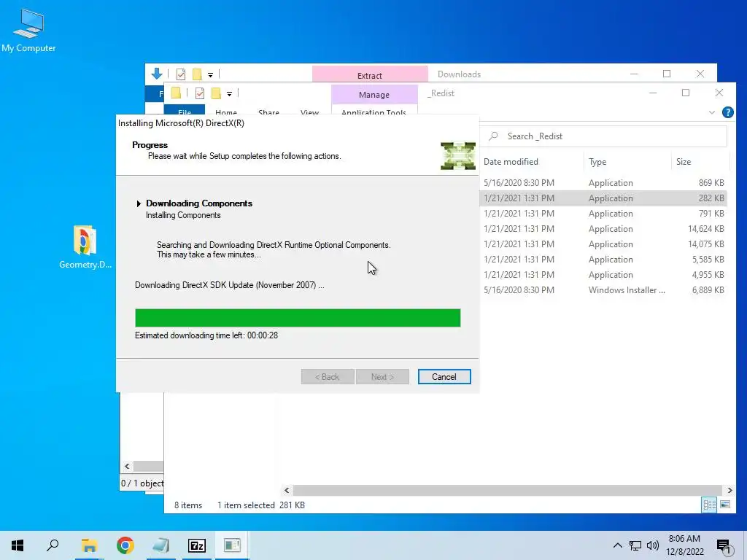Screen dimensions: 747x560
Task: Open the network status tray icon
Action: pyautogui.click(x=635, y=545)
